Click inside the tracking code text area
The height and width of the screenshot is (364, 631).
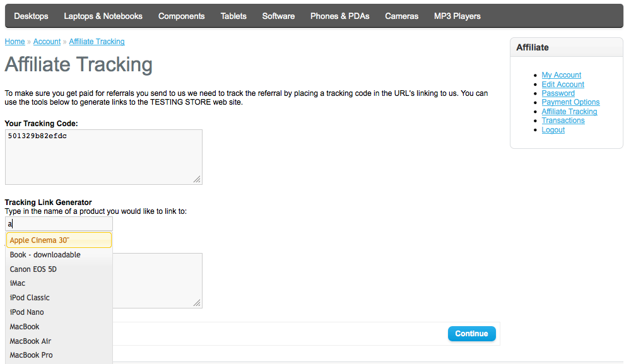click(x=103, y=157)
